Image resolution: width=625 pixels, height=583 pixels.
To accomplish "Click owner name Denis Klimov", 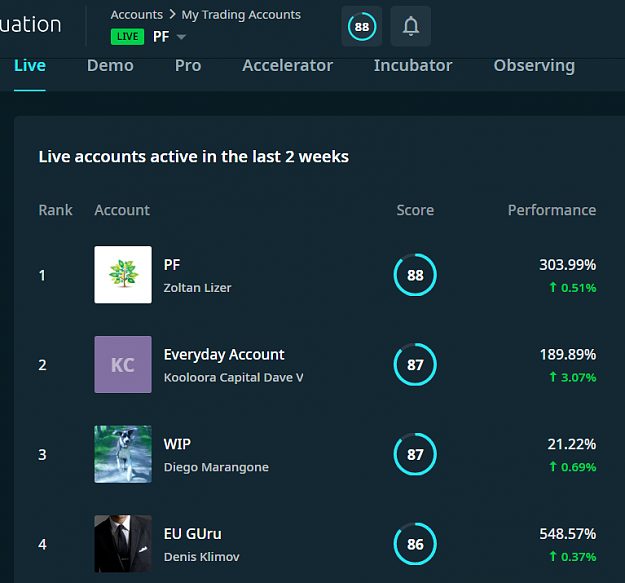I will (202, 557).
